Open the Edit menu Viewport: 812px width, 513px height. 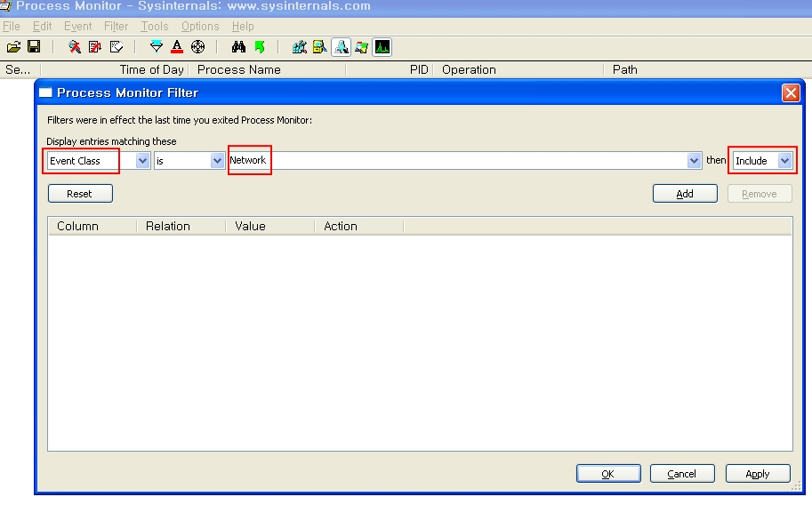[42, 26]
